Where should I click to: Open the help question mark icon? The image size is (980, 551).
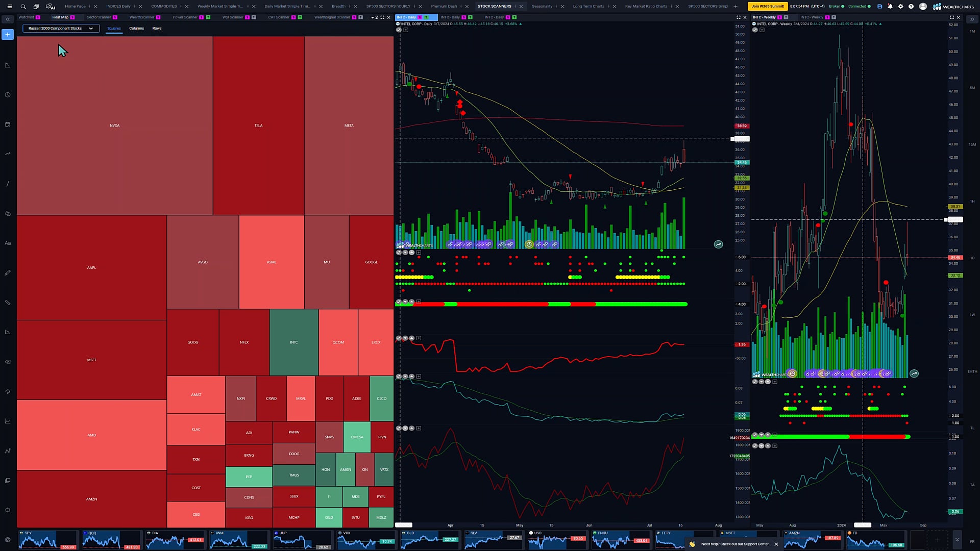[911, 7]
